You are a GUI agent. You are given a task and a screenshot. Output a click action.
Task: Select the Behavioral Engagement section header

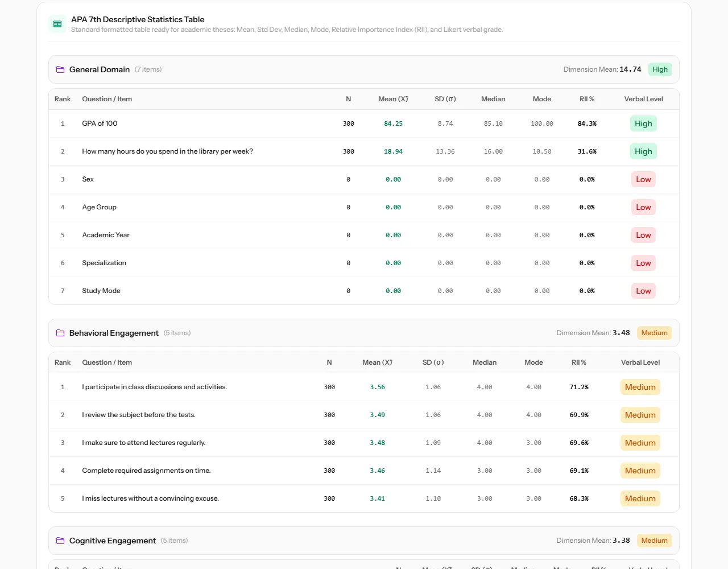pyautogui.click(x=364, y=333)
